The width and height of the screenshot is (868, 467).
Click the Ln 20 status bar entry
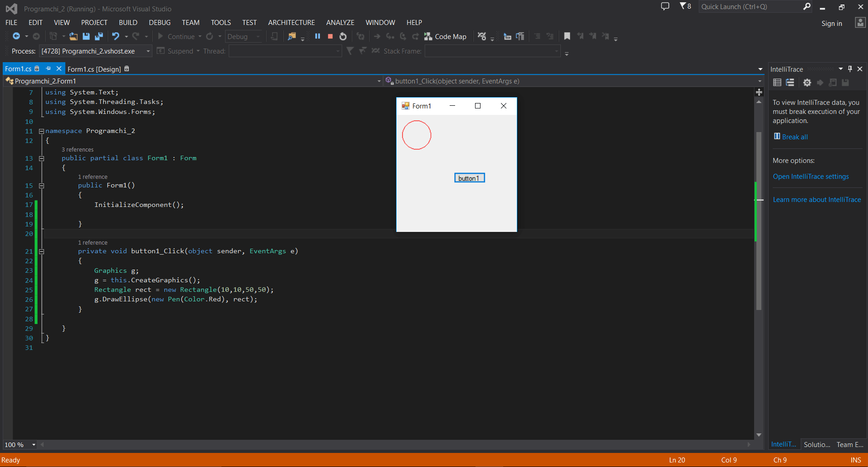click(x=677, y=460)
